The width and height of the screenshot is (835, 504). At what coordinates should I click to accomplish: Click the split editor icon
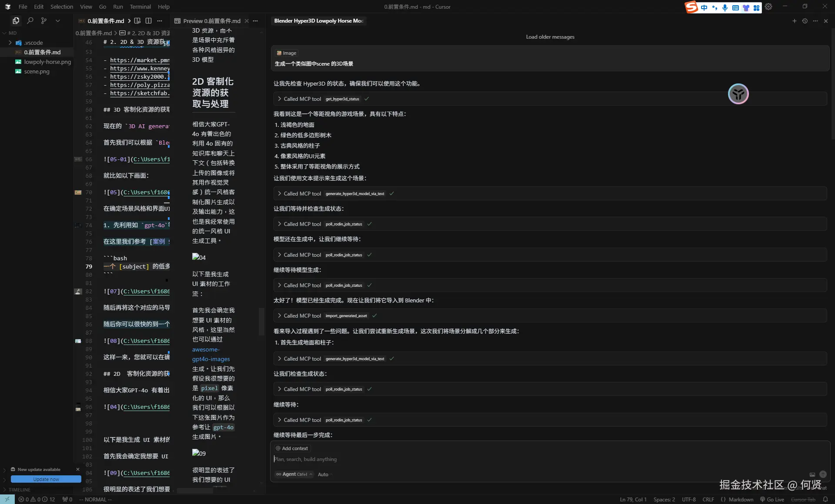[x=149, y=21]
